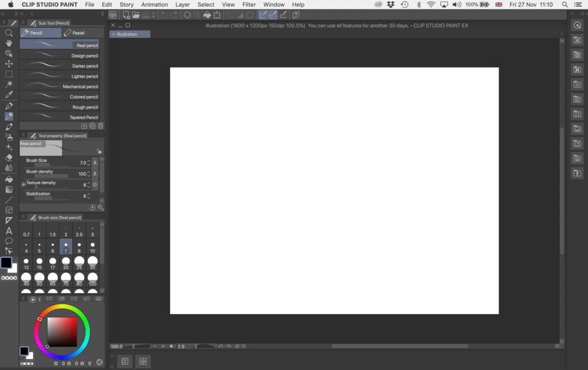Toggle Snap to Grid in command bar
This screenshot has width=588, height=370.
coord(284,15)
